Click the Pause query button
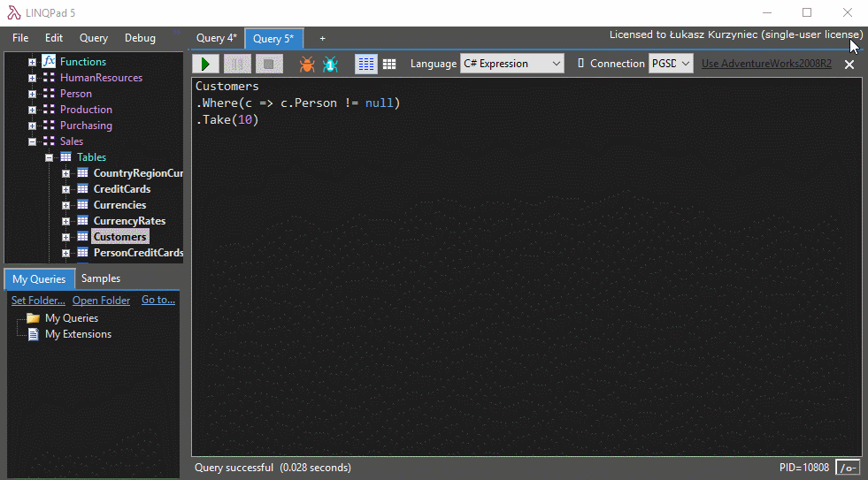This screenshot has height=480, width=868. pyautogui.click(x=237, y=65)
